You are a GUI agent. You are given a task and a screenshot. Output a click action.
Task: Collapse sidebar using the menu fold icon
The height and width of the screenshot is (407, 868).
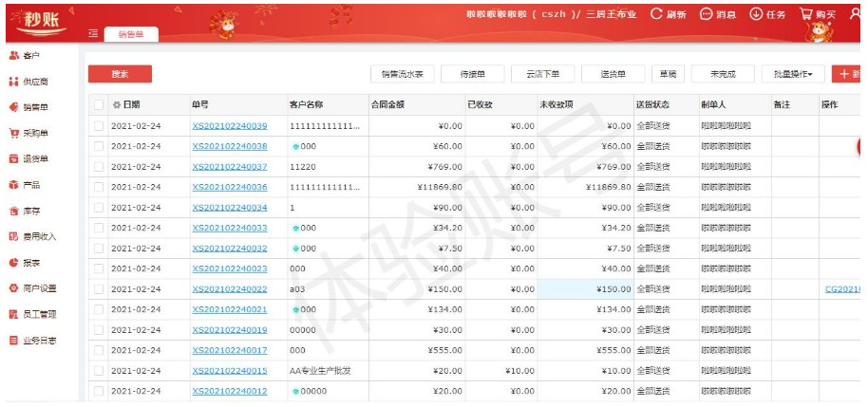(x=93, y=33)
